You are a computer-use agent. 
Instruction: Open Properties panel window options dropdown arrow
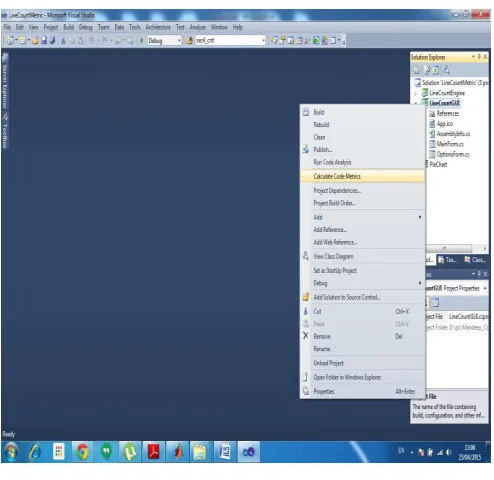(473, 274)
